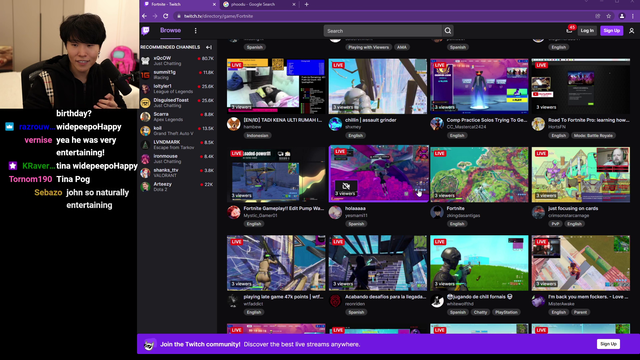
Task: Click the browser forward arrow
Action: click(x=155, y=16)
